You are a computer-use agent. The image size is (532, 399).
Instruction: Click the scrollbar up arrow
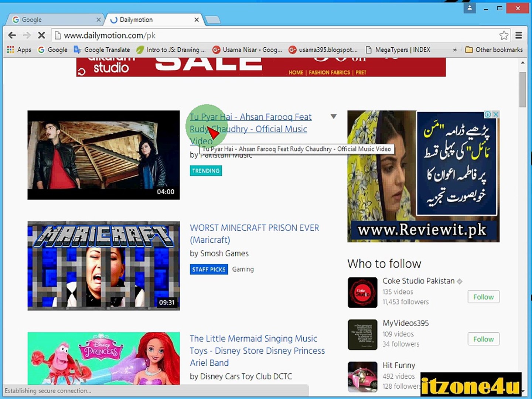pos(522,63)
